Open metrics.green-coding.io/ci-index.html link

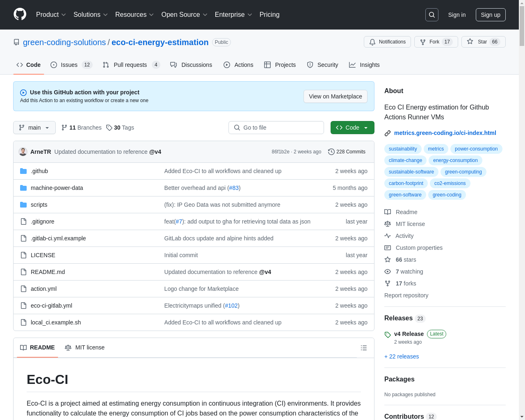[445, 133]
